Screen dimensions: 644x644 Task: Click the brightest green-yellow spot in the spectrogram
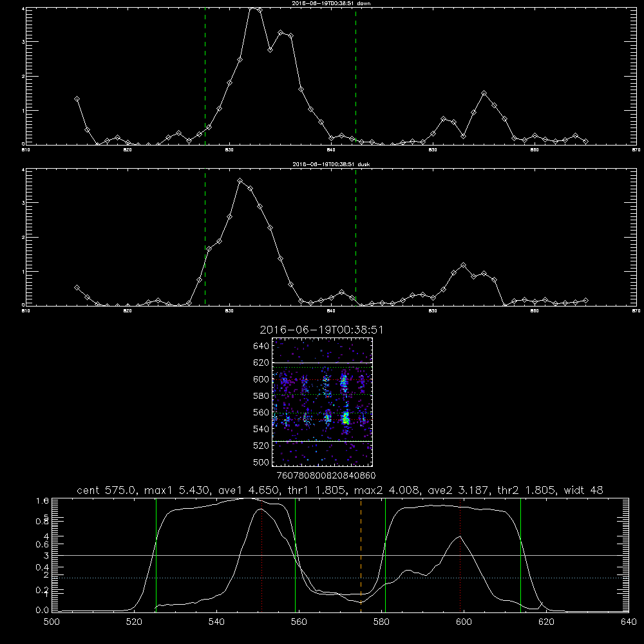click(346, 420)
